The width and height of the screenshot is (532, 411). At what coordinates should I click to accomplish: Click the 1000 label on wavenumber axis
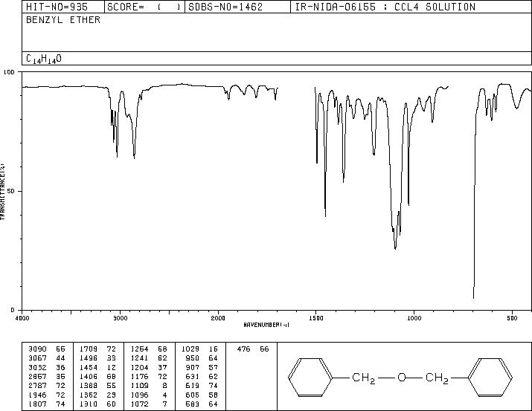point(414,318)
